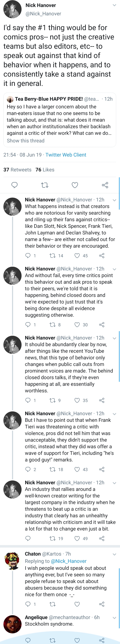This screenshot has height=644, width=120.
Task: Open Twitter Web Client link
Action: 66,155
